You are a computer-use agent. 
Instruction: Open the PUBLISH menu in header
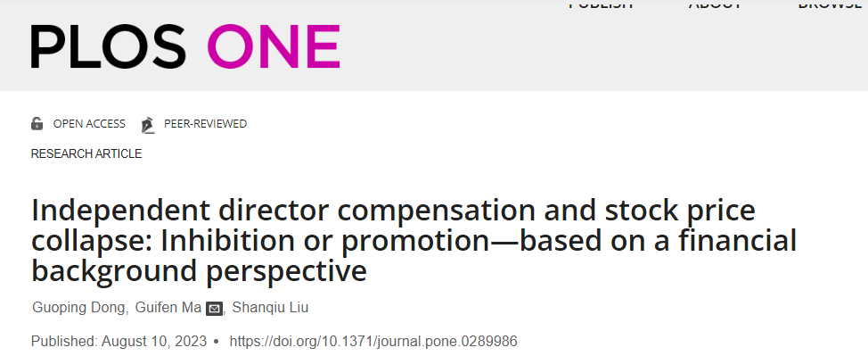(601, 4)
